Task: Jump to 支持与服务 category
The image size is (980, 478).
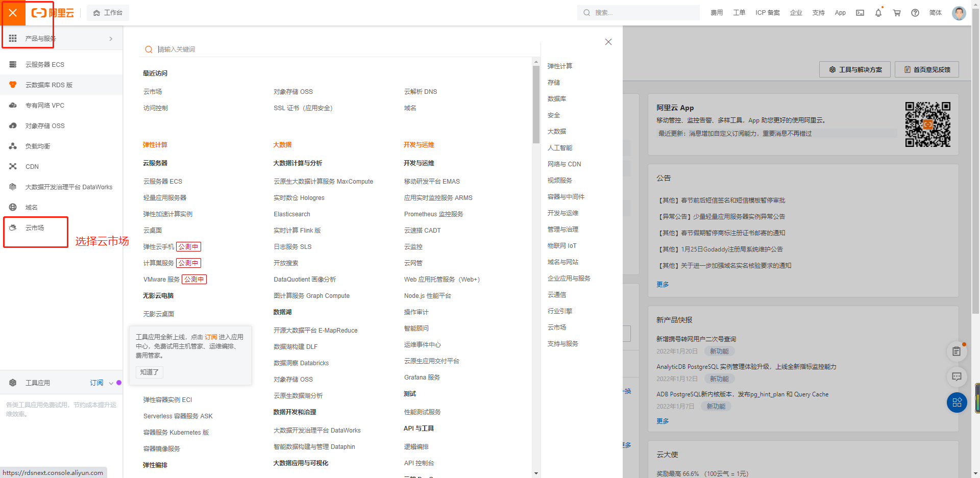Action: point(563,344)
